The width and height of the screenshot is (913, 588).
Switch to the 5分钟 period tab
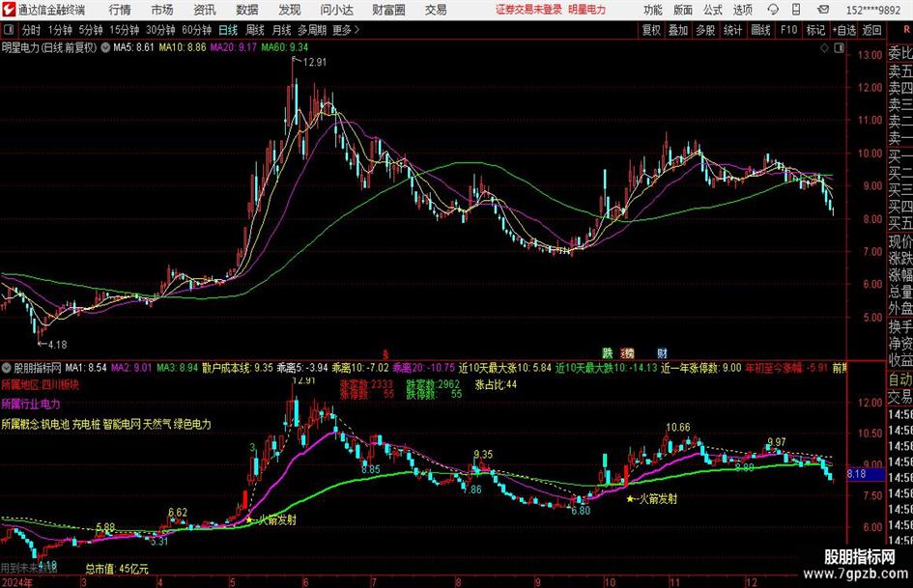coord(90,30)
